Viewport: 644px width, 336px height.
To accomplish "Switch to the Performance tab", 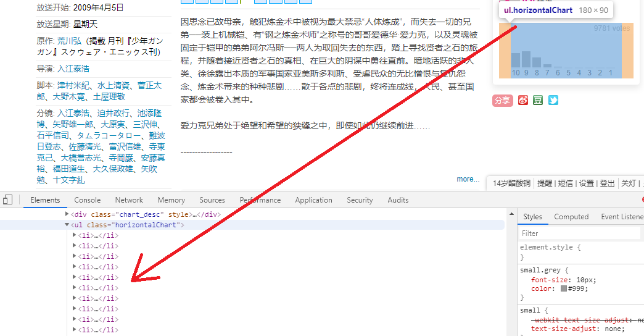I will [x=260, y=200].
